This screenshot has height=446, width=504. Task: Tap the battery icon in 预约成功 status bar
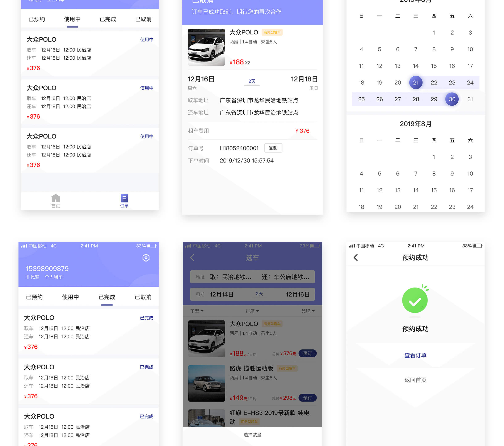point(477,246)
